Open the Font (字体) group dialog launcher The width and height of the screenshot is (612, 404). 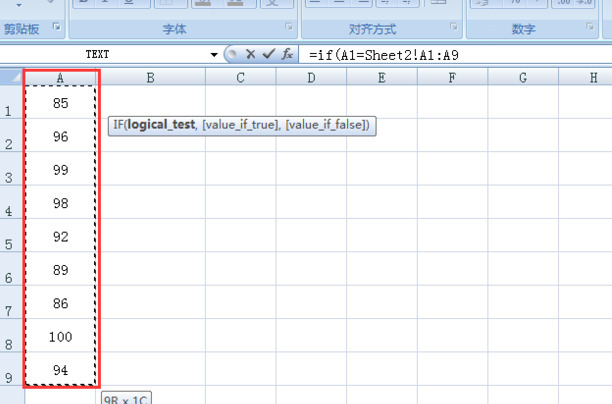coord(289,27)
